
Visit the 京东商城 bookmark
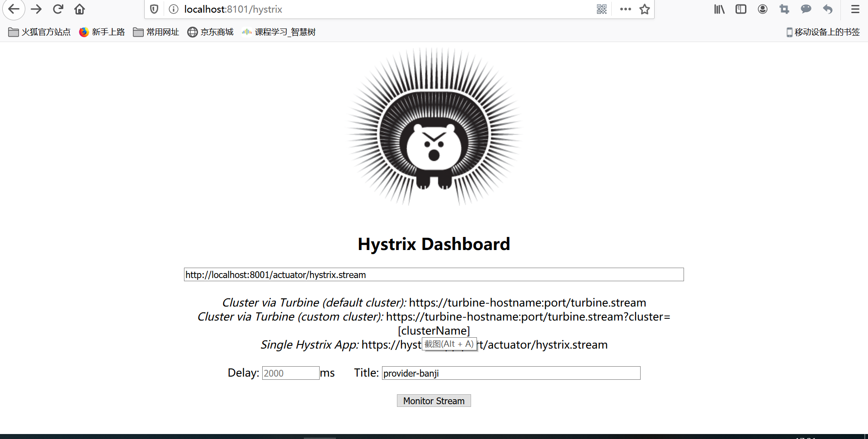click(210, 32)
